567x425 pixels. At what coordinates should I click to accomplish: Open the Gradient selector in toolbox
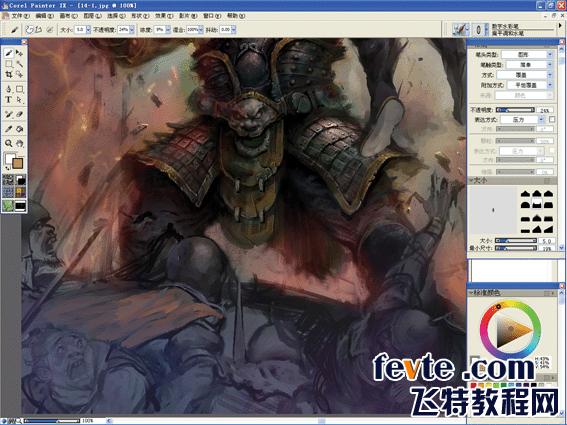pyautogui.click(x=20, y=180)
